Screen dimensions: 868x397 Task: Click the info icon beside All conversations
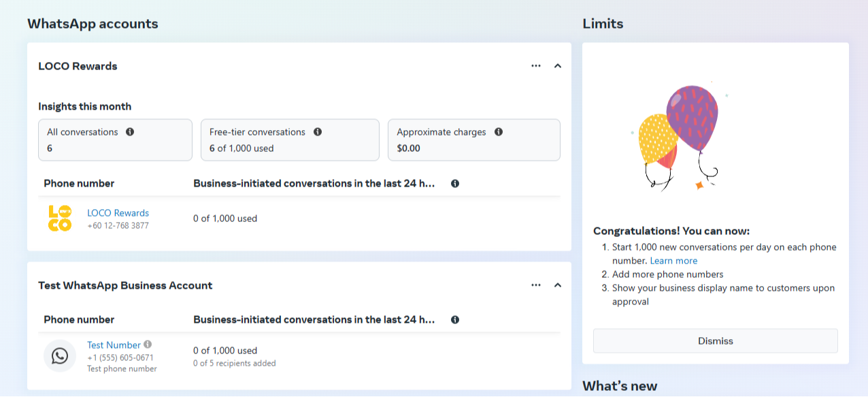(x=130, y=132)
